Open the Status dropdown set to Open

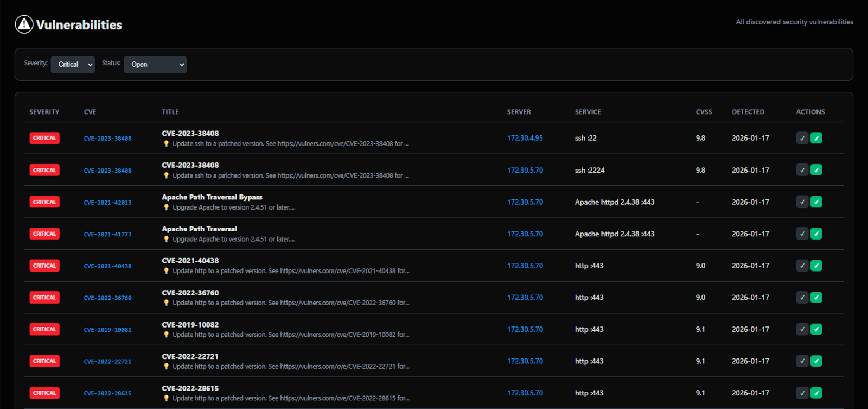point(155,64)
